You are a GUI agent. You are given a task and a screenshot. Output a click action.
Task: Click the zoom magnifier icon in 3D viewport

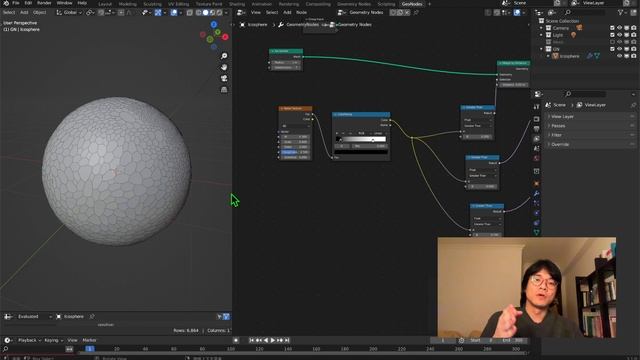224,56
